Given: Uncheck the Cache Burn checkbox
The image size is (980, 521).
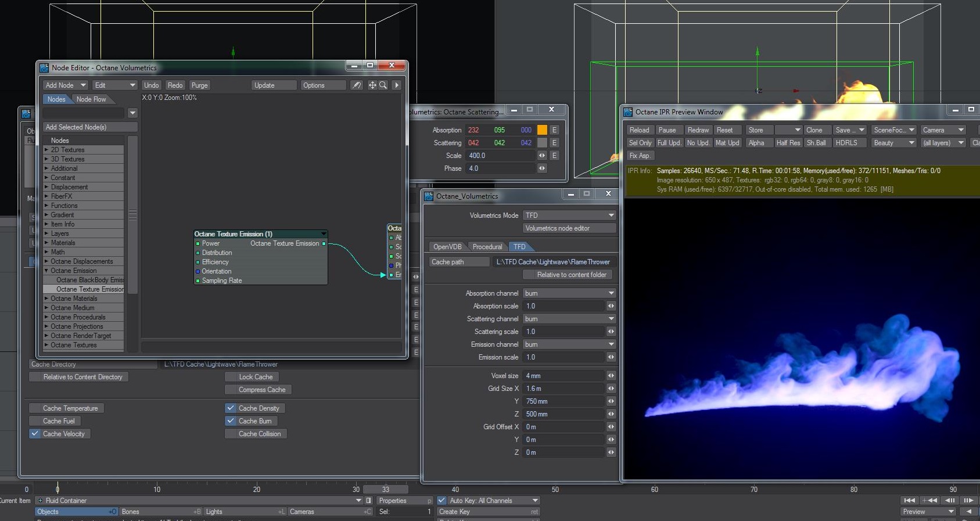Looking at the screenshot, I should click(231, 421).
